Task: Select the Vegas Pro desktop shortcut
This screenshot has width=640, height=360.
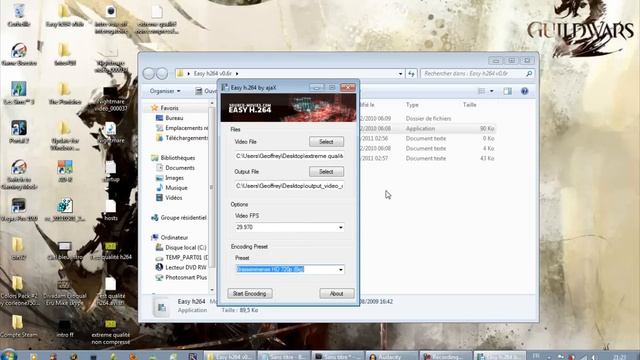Action: pos(19,210)
